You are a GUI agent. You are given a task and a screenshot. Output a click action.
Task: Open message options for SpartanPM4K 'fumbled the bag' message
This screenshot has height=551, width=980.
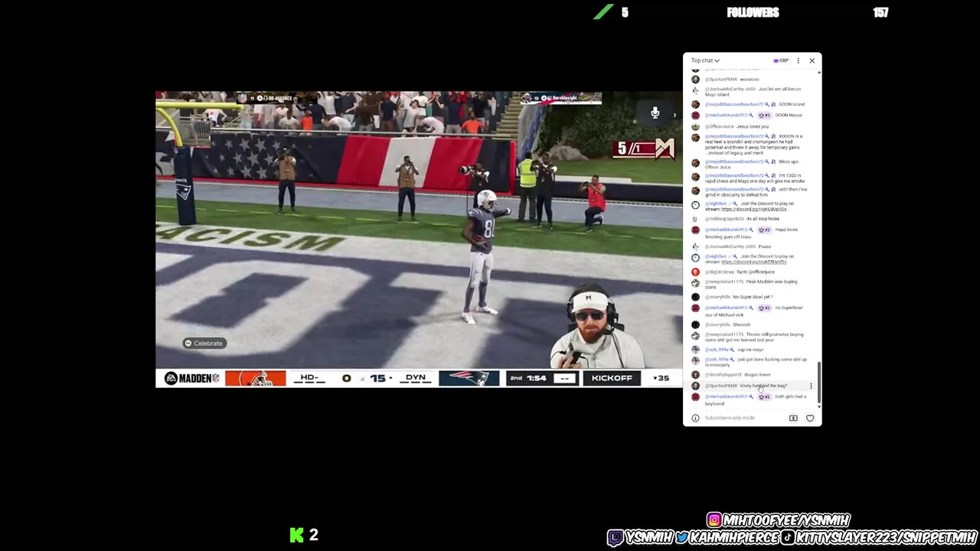click(811, 386)
